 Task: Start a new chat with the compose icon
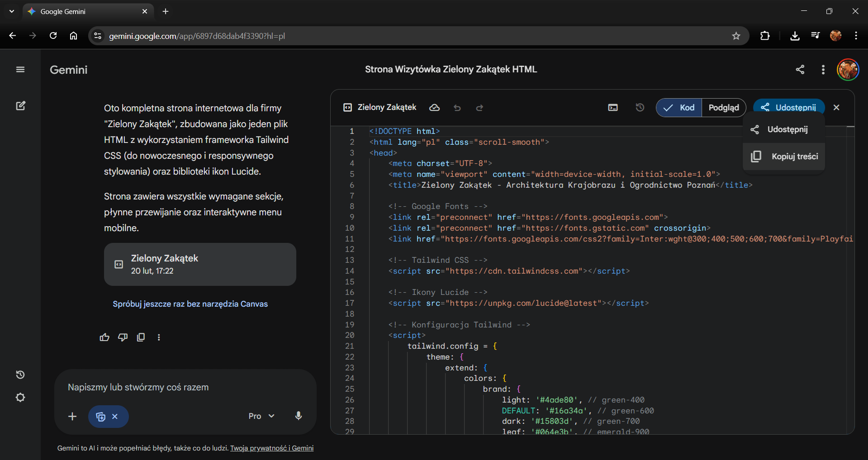tap(20, 106)
